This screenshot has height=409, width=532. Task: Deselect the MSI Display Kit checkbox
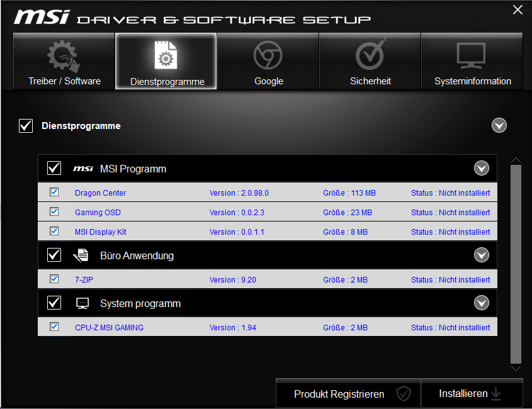pos(54,232)
